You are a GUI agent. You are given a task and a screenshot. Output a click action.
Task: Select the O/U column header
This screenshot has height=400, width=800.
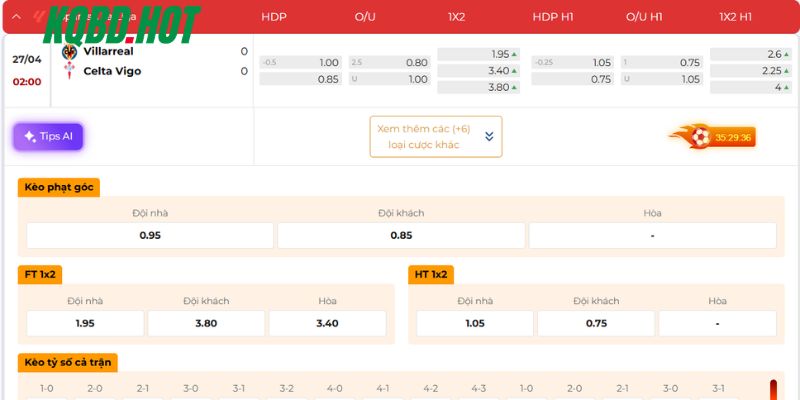pyautogui.click(x=365, y=17)
